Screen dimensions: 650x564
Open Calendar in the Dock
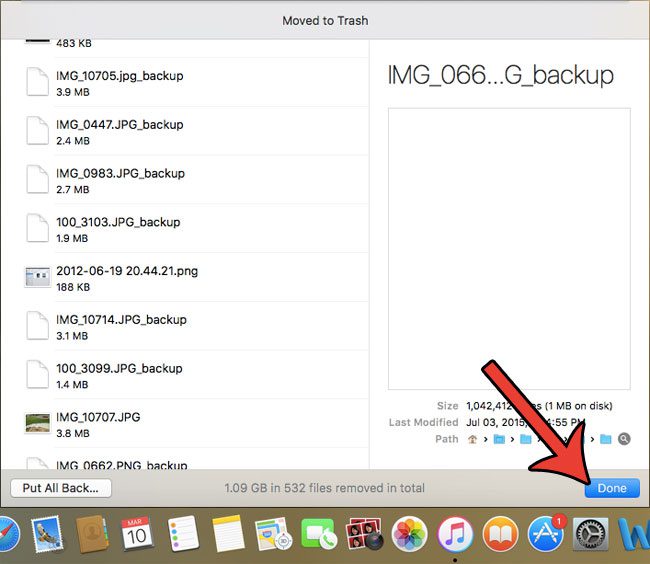click(x=137, y=534)
